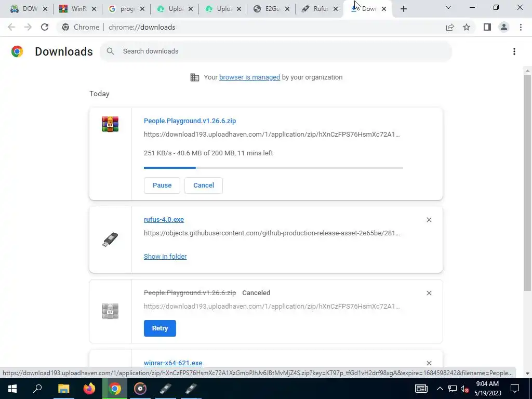Reload the page with the refresh icon
The height and width of the screenshot is (399, 532).
coord(45,27)
